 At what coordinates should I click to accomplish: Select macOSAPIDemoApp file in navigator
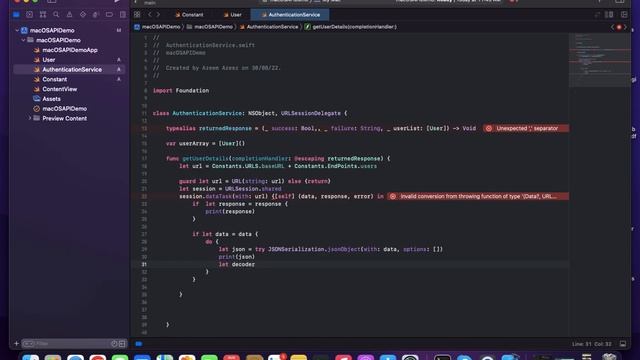70,50
